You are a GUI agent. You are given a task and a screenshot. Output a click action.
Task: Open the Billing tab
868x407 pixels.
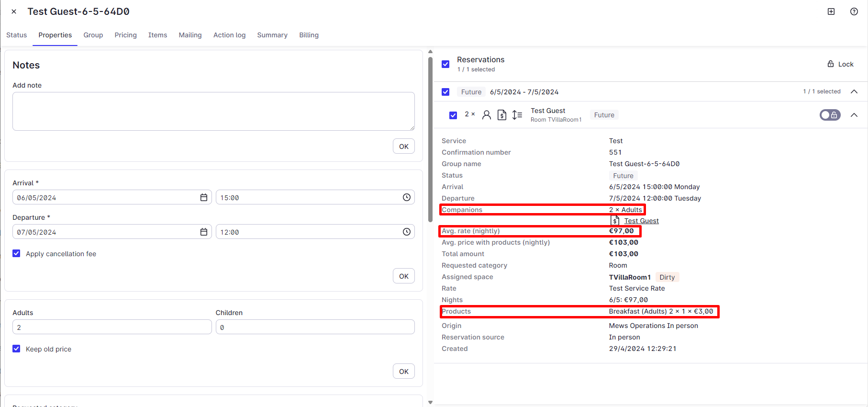point(309,35)
